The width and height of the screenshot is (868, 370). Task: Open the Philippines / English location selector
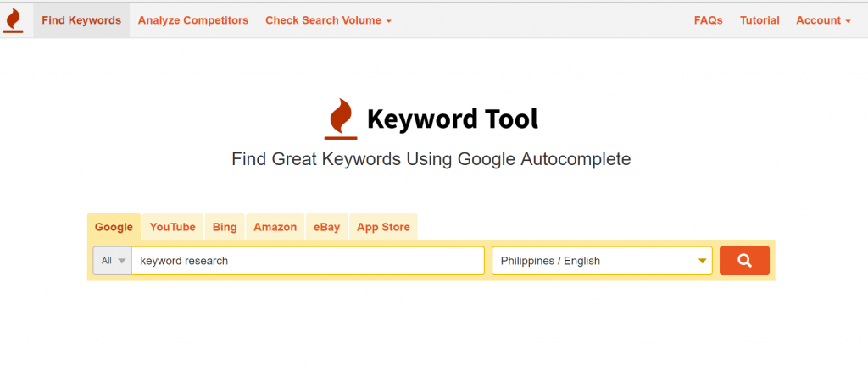pos(602,261)
